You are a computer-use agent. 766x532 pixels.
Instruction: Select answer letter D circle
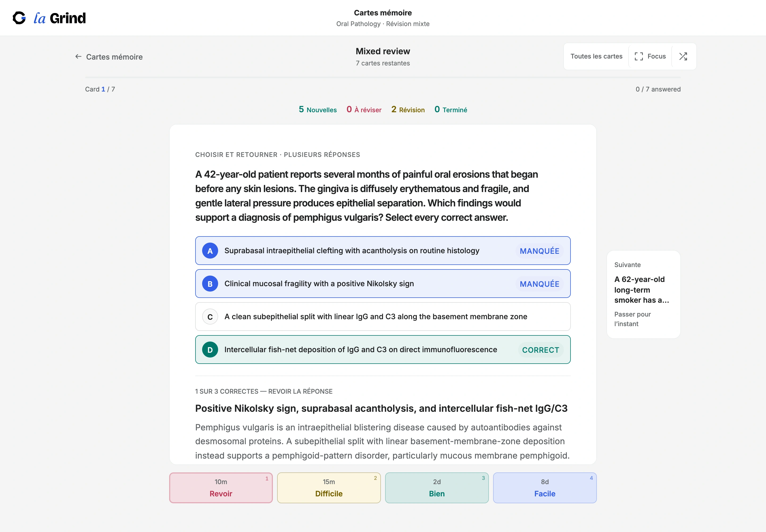(x=210, y=350)
